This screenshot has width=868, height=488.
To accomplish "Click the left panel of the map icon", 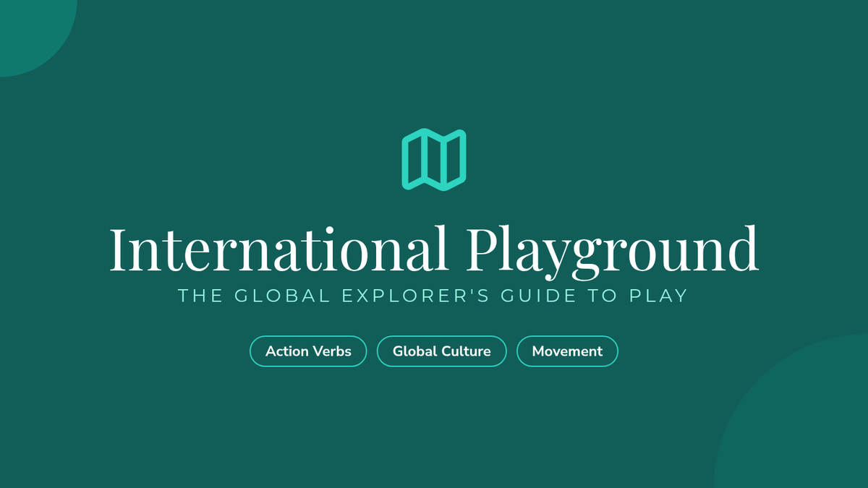I will click(x=413, y=160).
